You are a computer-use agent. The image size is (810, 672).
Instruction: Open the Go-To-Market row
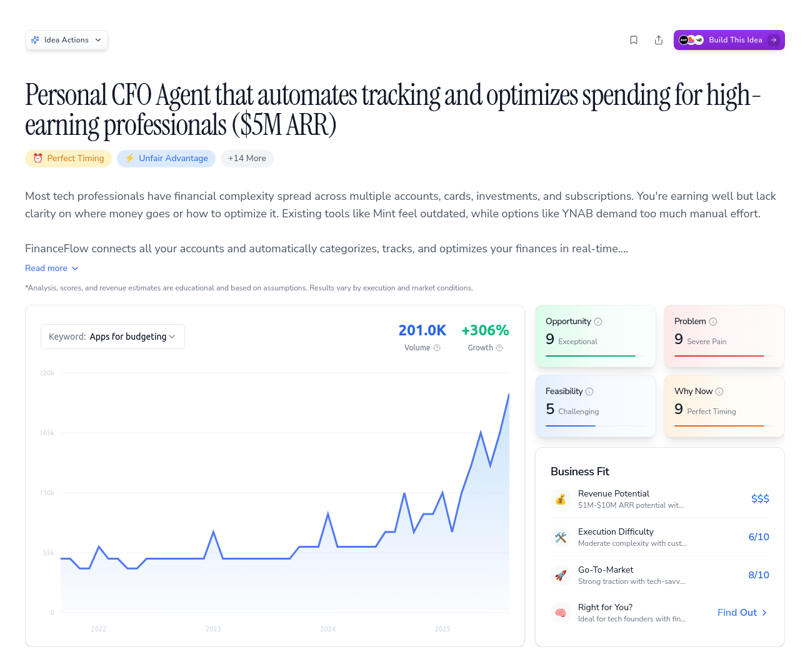pyautogui.click(x=659, y=575)
